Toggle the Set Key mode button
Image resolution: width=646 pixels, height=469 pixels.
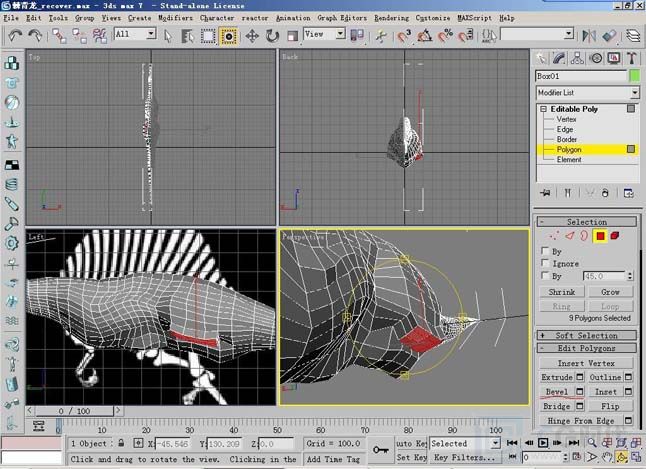[412, 457]
